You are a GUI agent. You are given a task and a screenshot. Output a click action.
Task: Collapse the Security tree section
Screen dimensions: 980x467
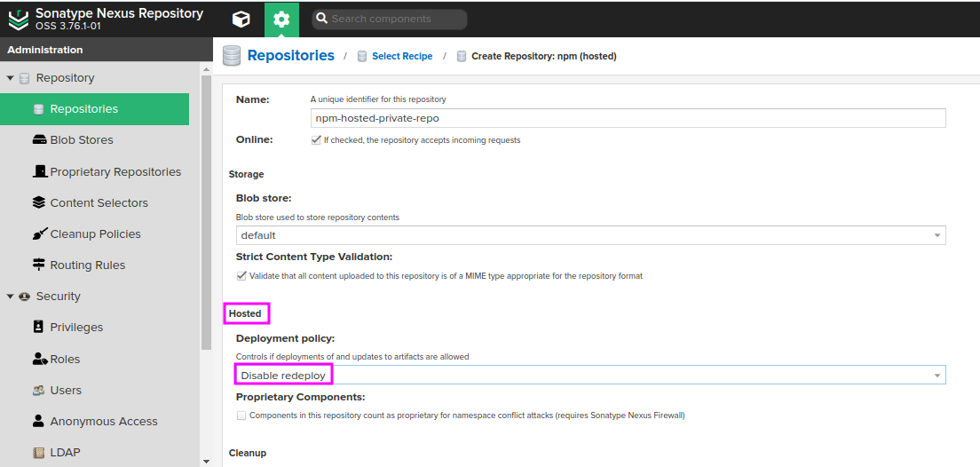click(x=11, y=297)
